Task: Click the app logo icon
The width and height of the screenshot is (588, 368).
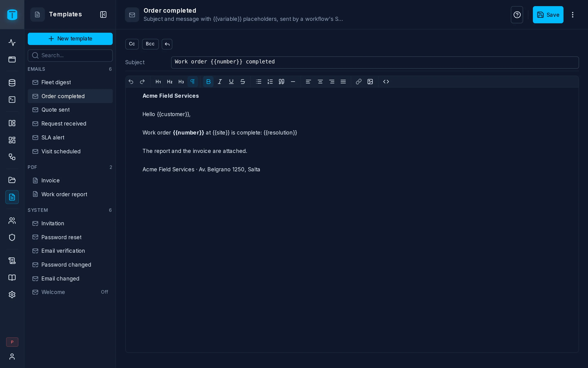Action: (x=12, y=15)
